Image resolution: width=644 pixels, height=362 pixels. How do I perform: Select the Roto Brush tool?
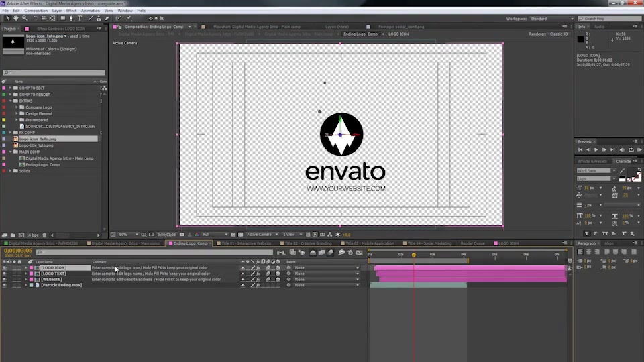click(118, 19)
